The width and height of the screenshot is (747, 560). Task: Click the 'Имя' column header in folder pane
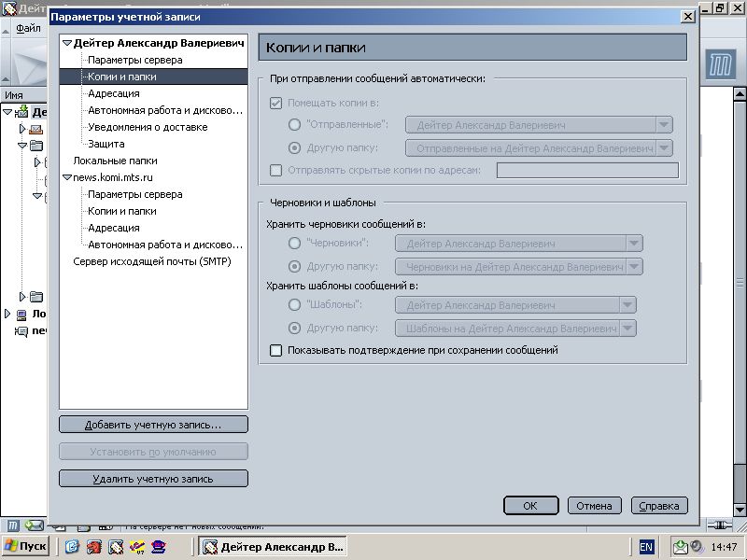click(24, 95)
